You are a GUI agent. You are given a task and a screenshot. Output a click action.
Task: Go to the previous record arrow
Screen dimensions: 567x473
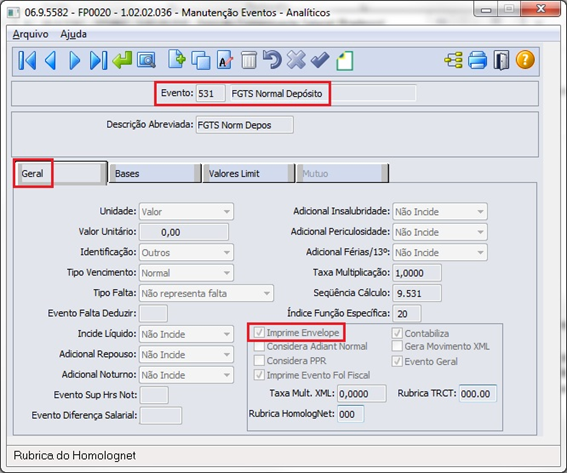click(x=51, y=60)
